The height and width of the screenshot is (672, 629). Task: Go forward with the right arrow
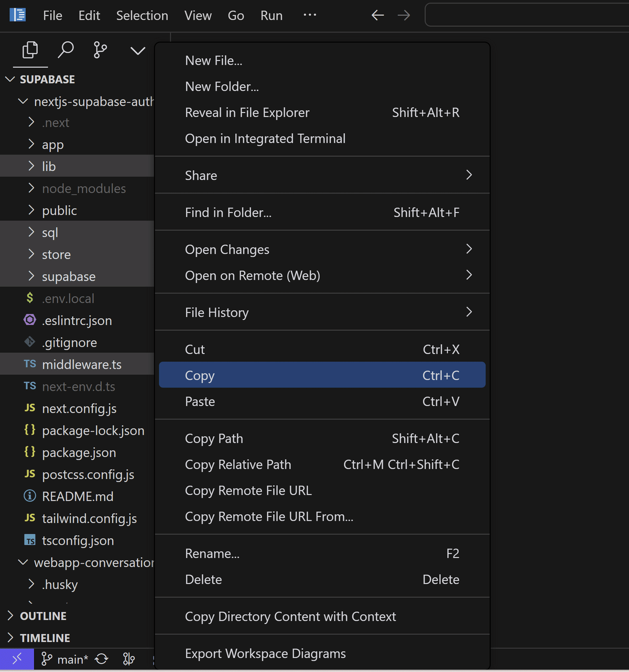click(404, 15)
